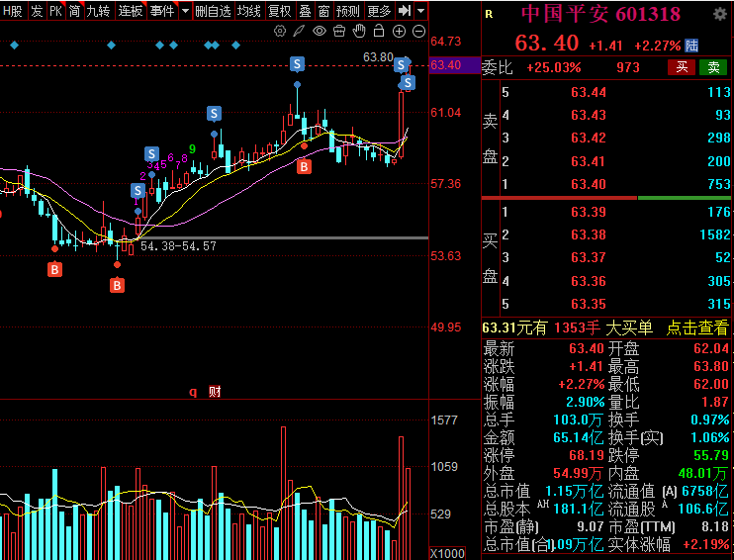734x560 pixels.
Task: Click the 市盈(TTM) 8.18 value
Action: tap(716, 526)
